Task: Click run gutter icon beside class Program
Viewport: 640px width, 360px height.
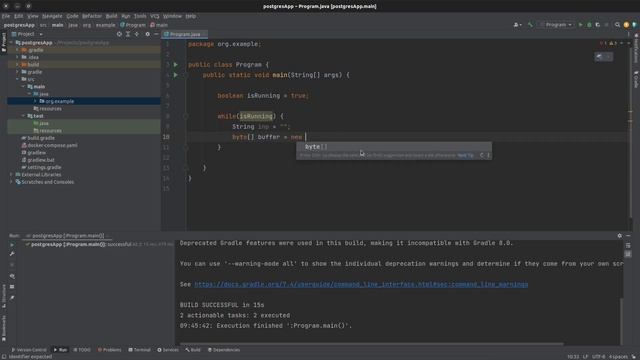Action: point(176,64)
